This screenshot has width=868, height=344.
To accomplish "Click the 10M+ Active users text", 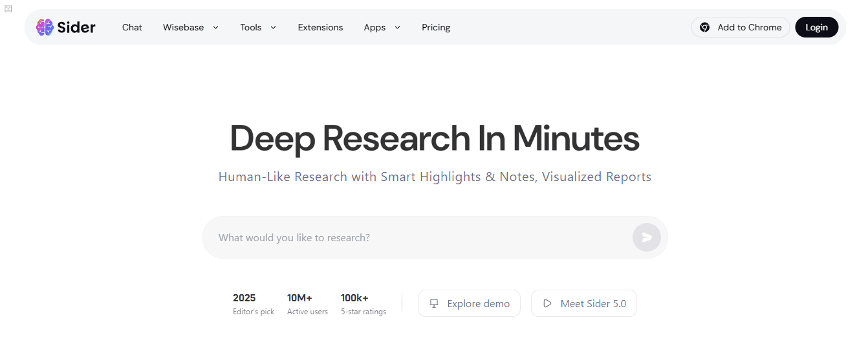I will 307,304.
